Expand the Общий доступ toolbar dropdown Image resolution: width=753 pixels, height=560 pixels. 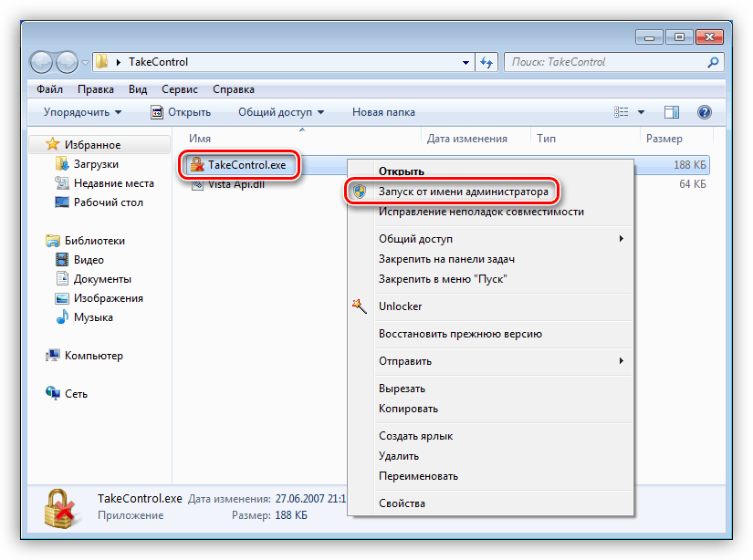pos(281,112)
